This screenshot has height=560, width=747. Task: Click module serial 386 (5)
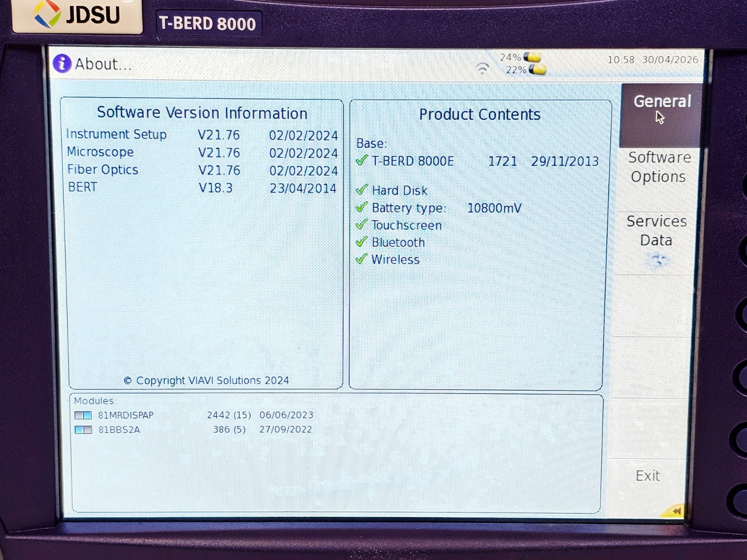click(229, 429)
